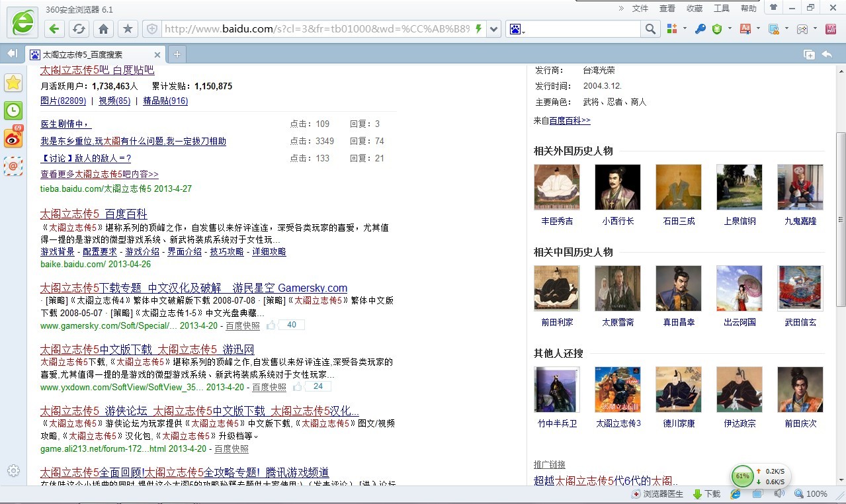
Task: Expand dropdown arrow next to green shield icon
Action: click(730, 29)
